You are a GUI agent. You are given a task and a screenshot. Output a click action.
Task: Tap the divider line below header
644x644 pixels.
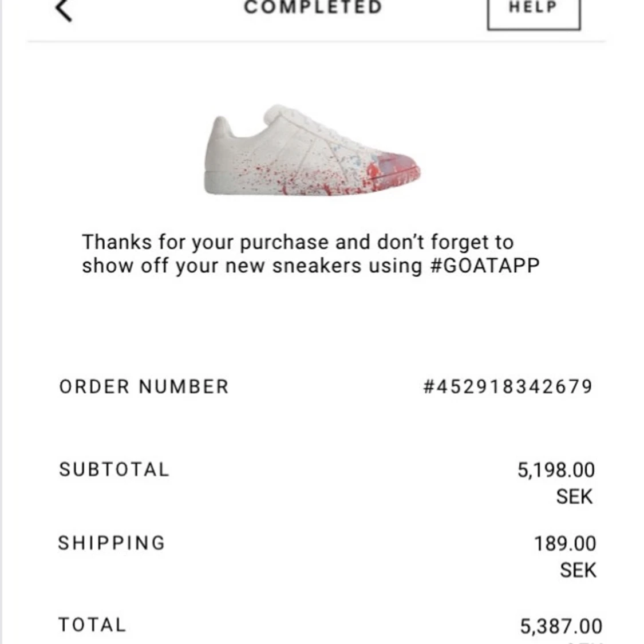(x=316, y=41)
